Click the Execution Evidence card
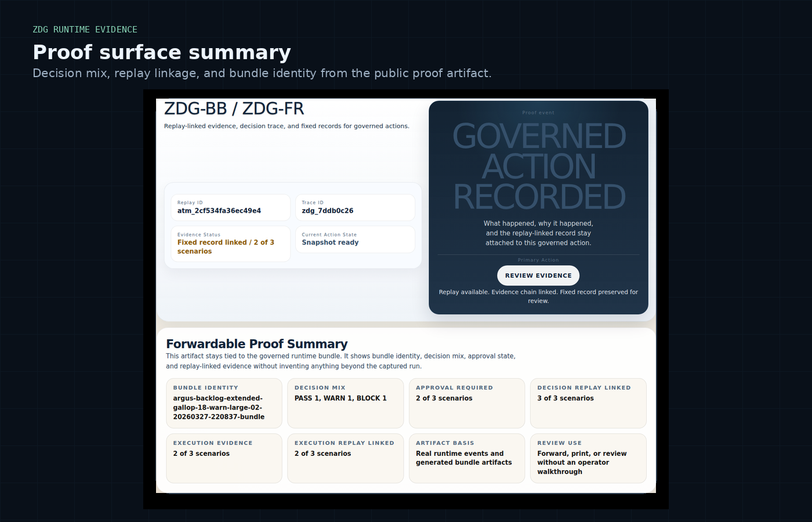The image size is (812, 522). (x=224, y=458)
